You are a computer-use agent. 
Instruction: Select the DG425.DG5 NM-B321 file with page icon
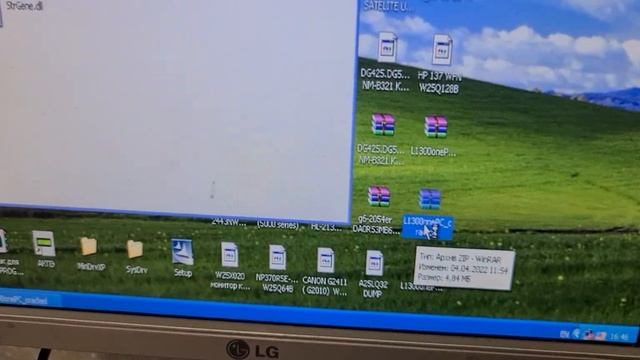tap(387, 48)
